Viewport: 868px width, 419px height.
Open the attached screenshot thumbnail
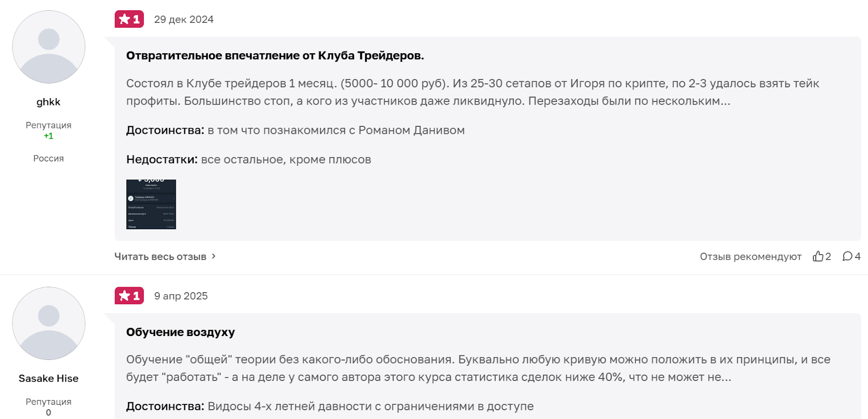coord(151,204)
